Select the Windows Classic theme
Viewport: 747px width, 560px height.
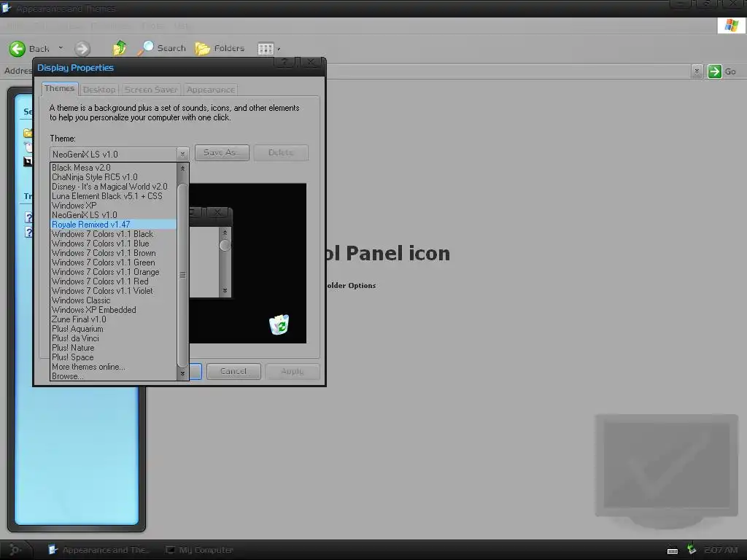(113, 300)
